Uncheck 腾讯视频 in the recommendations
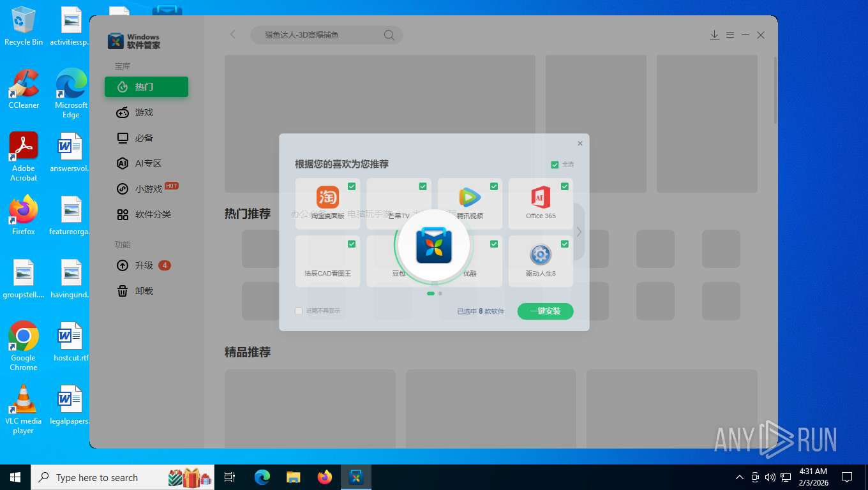Image resolution: width=868 pixels, height=490 pixels. [x=493, y=186]
